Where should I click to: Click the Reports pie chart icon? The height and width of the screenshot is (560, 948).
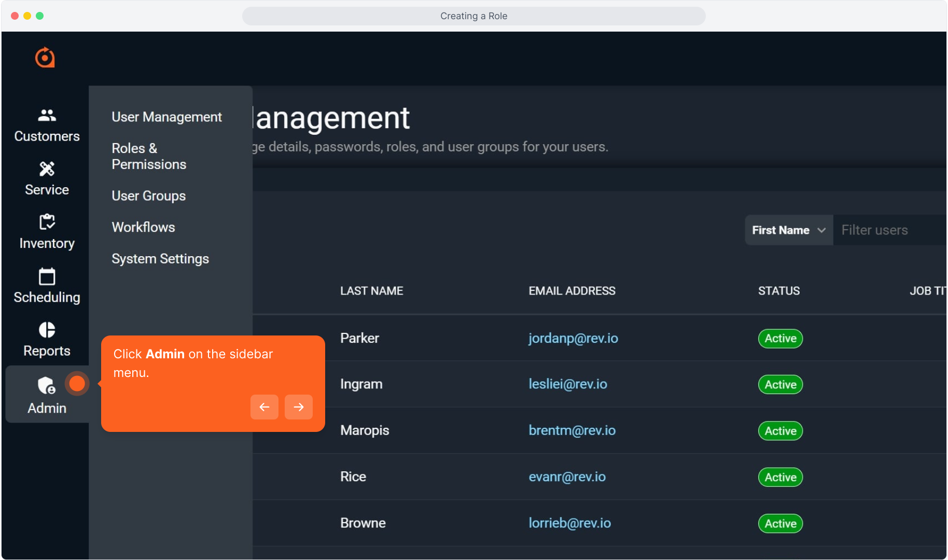pyautogui.click(x=47, y=330)
